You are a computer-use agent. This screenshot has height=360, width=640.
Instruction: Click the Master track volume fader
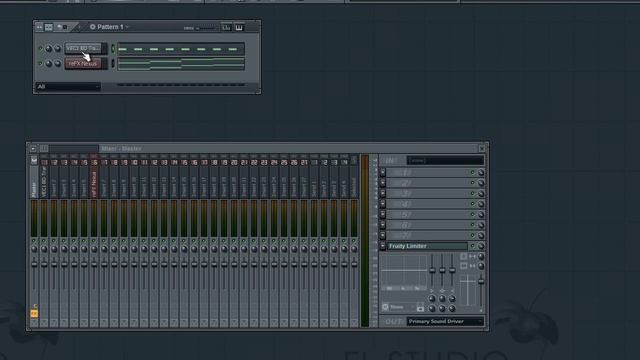[34, 264]
